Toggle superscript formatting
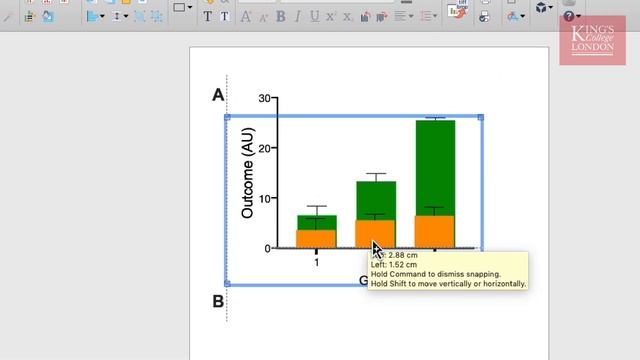Image resolution: width=640 pixels, height=360 pixels. (331, 16)
